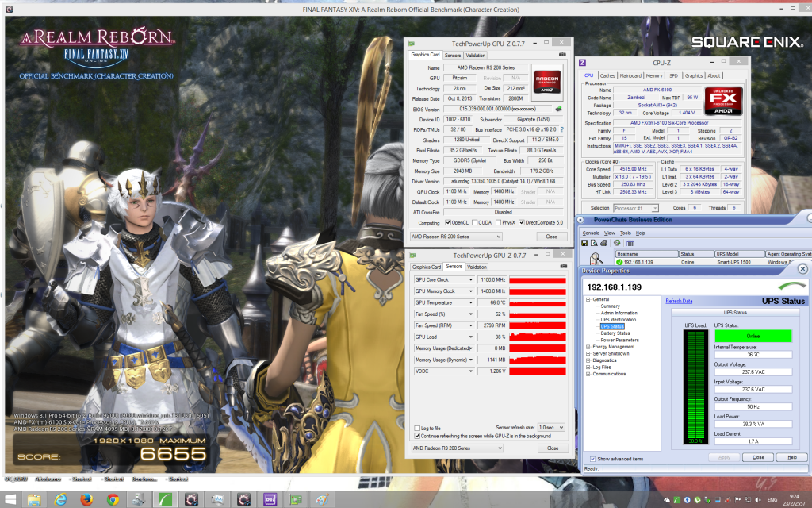
Task: Click the green GPU-Z taskbar icon
Action: point(296,500)
